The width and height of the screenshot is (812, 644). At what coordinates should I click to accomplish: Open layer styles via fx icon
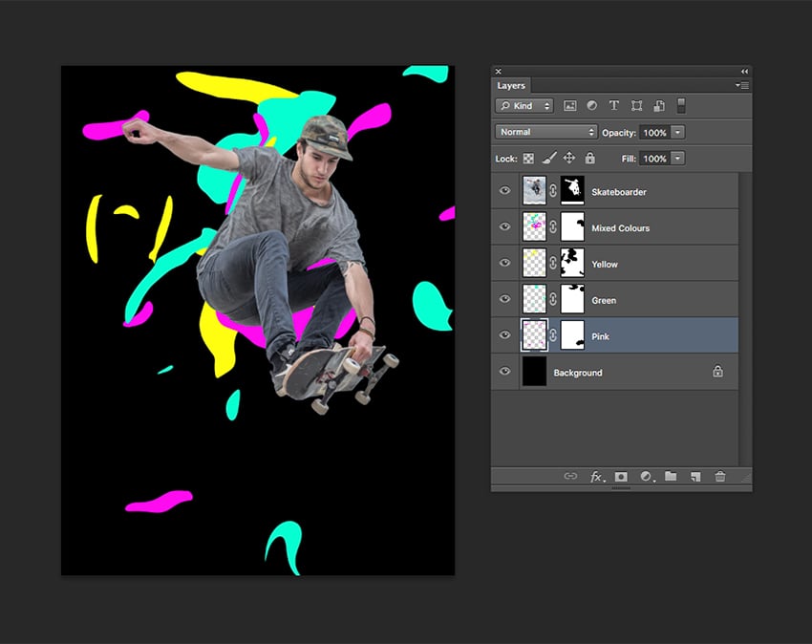[597, 477]
